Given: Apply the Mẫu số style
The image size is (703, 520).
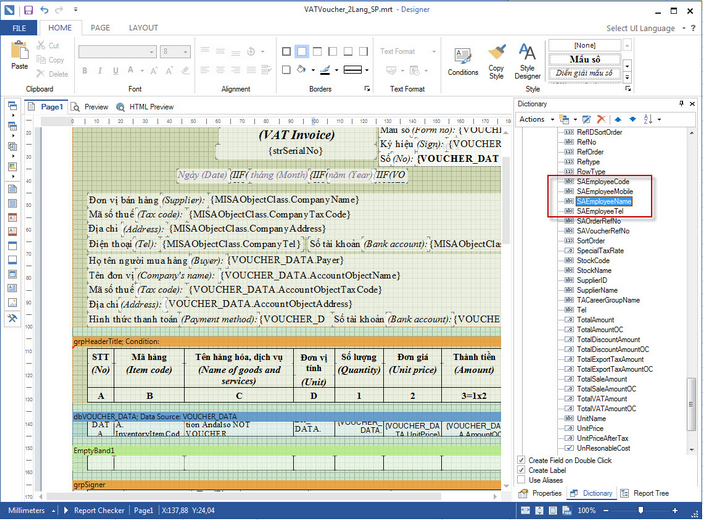Looking at the screenshot, I should tap(585, 59).
